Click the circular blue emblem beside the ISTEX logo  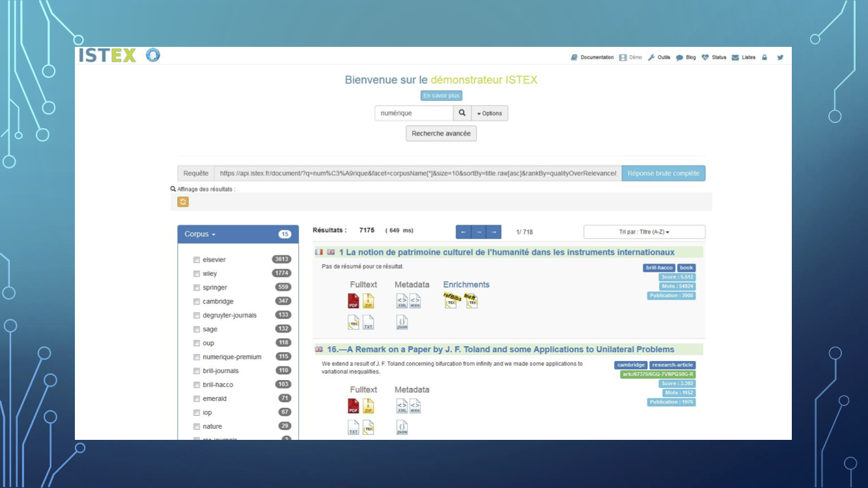[x=152, y=55]
